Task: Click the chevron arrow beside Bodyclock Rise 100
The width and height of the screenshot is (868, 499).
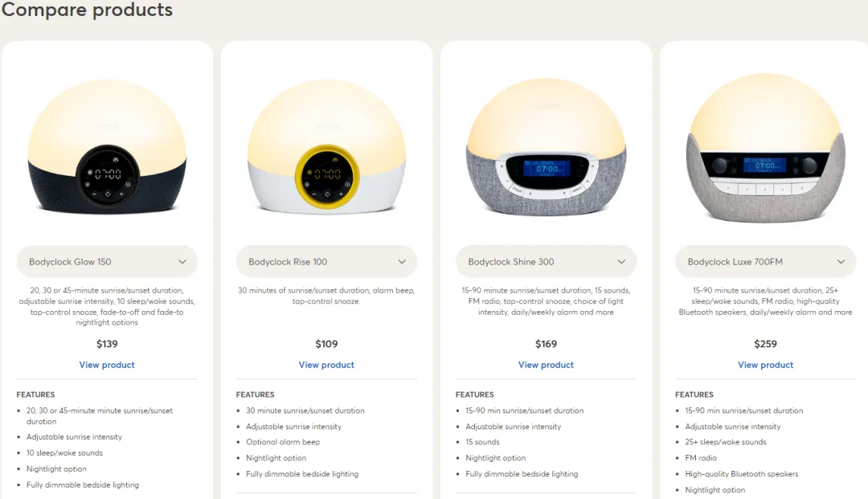Action: click(x=402, y=262)
